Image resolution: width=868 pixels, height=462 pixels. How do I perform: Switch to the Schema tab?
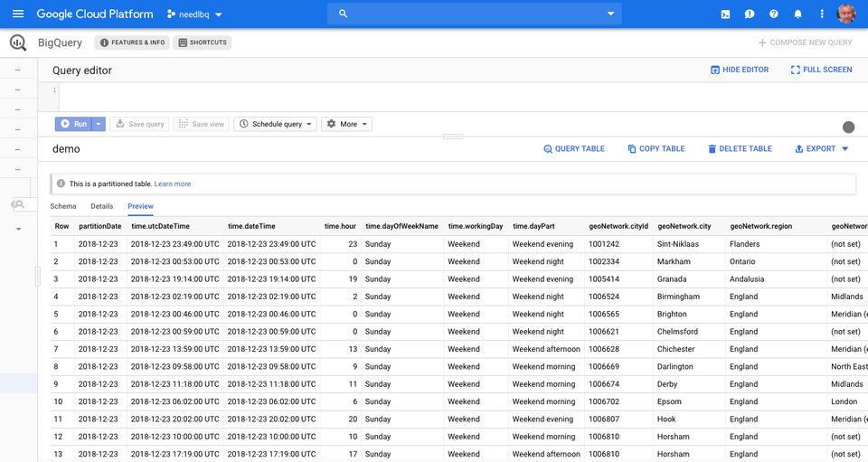[63, 206]
